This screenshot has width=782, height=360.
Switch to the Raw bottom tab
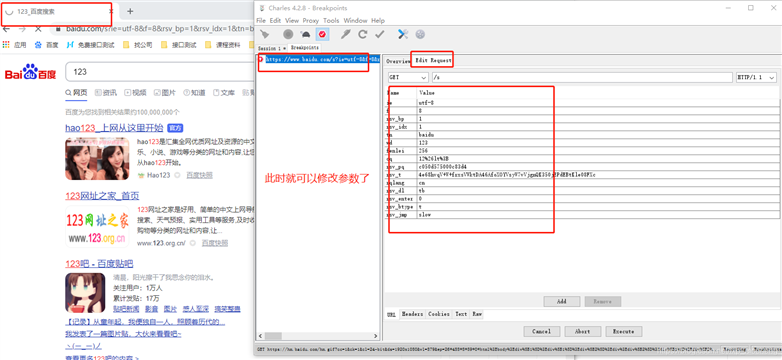[477, 314]
